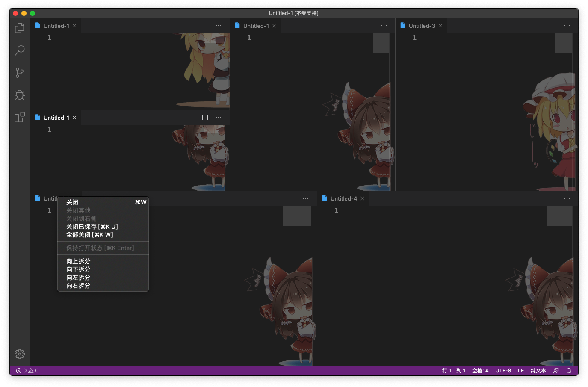Image resolution: width=588 pixels, height=387 pixels.
Task: Open the Search view in activity bar
Action: (20, 50)
